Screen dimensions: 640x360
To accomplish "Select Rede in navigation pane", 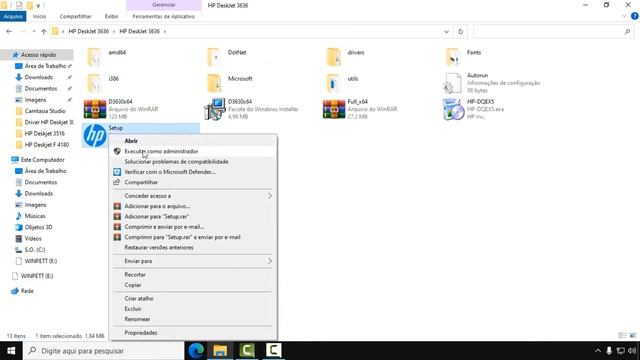I will coord(27,291).
